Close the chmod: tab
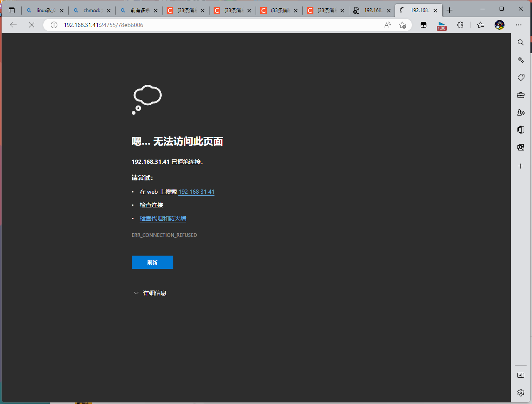532x404 pixels. pos(108,11)
